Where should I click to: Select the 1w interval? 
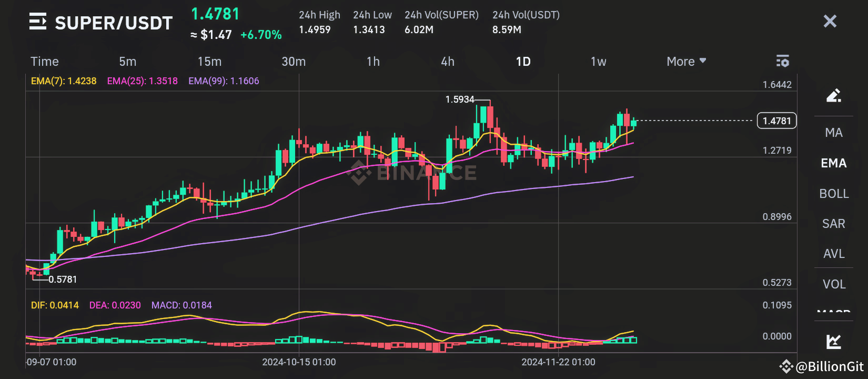click(598, 62)
